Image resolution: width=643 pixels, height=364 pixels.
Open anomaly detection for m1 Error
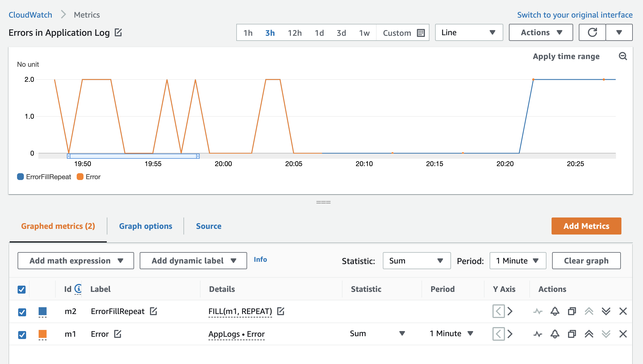[x=538, y=334]
